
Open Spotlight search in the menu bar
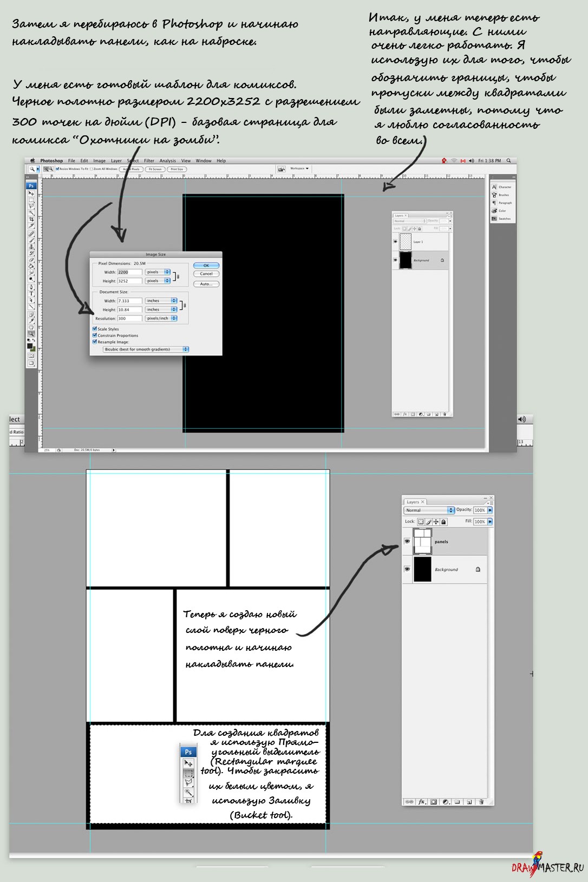508,161
